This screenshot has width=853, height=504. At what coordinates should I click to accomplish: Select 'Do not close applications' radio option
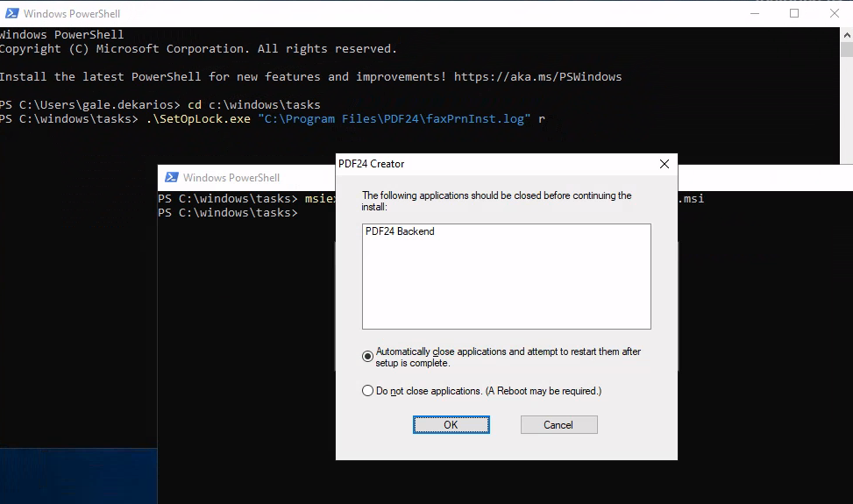[x=367, y=391]
